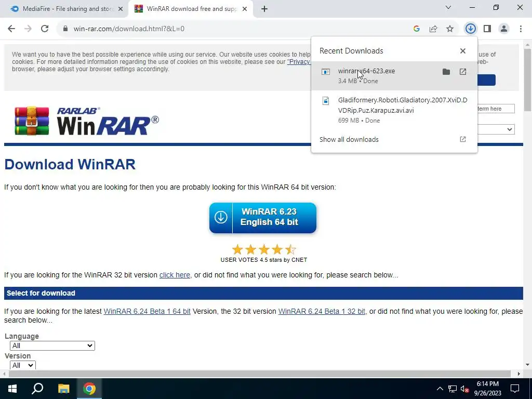View site info via the lock icon
Viewport: 532px width, 399px height.
coord(65,29)
